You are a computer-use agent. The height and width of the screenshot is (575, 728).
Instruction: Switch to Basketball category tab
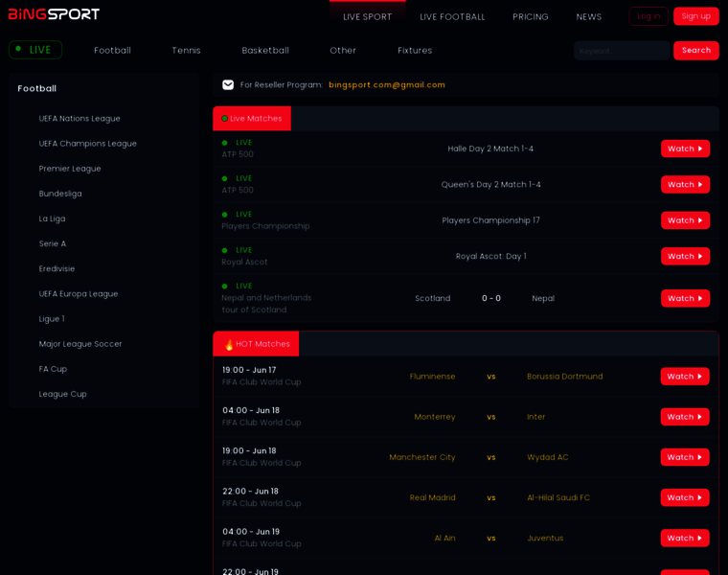coord(265,50)
